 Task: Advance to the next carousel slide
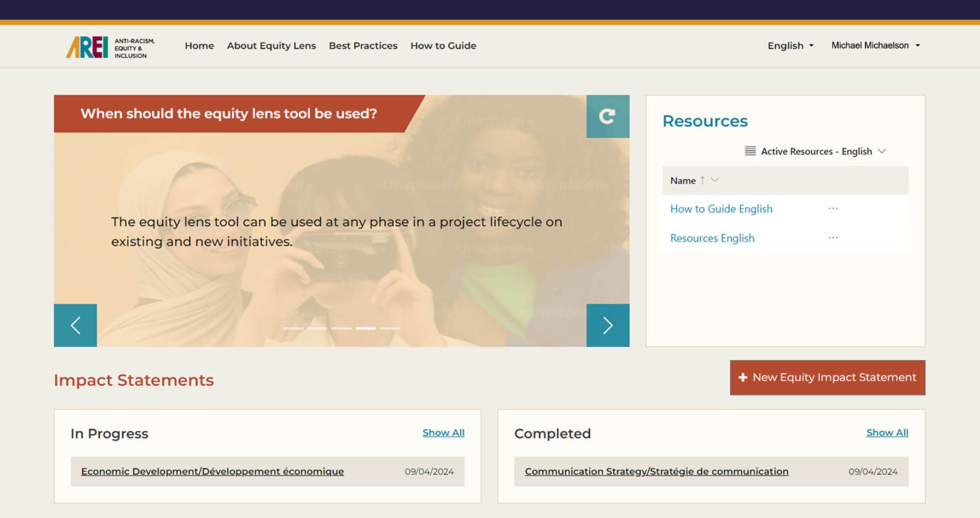[608, 325]
